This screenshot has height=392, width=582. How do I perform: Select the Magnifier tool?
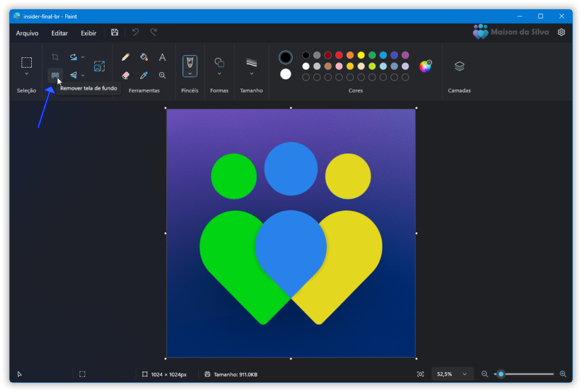click(x=162, y=75)
